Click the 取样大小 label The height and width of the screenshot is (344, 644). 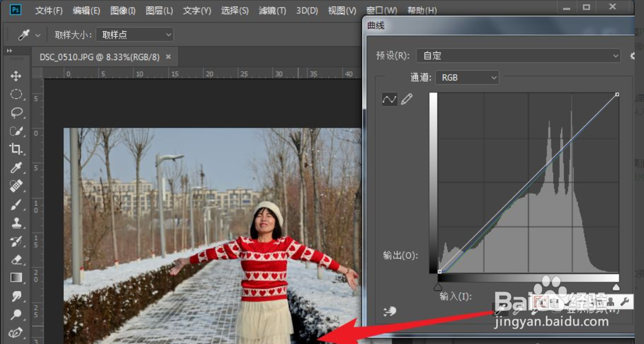click(74, 35)
